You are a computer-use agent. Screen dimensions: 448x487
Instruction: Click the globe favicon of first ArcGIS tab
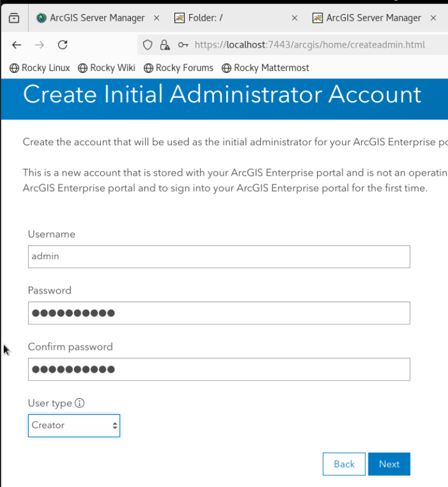click(41, 18)
